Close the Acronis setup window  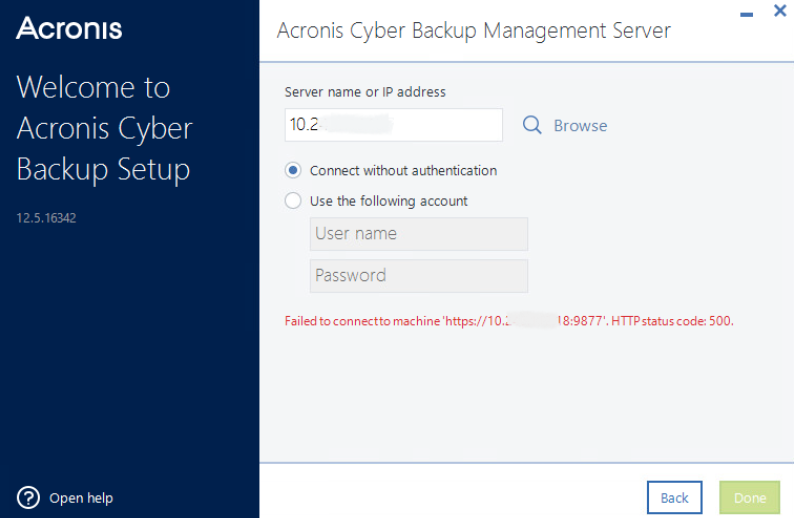[780, 11]
